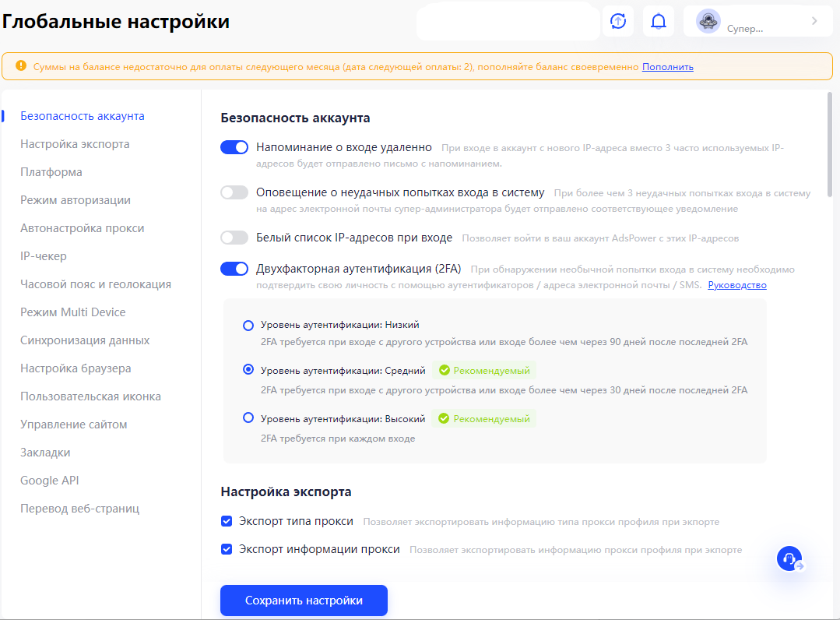
Task: Go to Пользовательская иконка in sidebar
Action: click(90, 396)
